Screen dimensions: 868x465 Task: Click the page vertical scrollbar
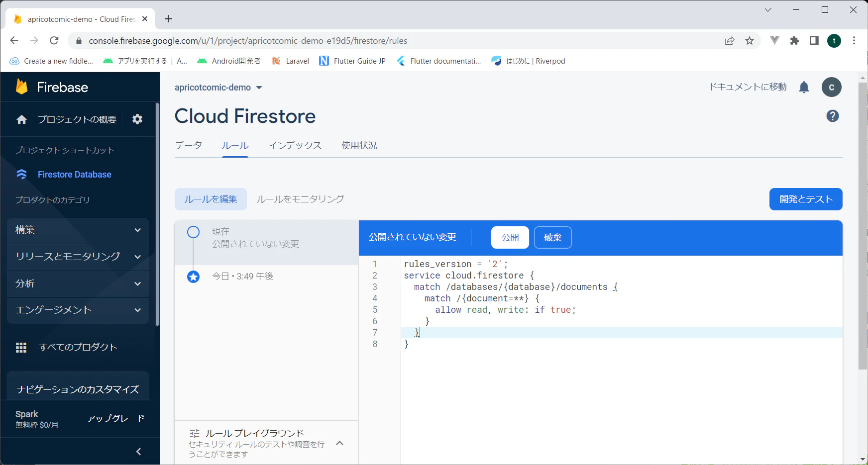point(863,226)
